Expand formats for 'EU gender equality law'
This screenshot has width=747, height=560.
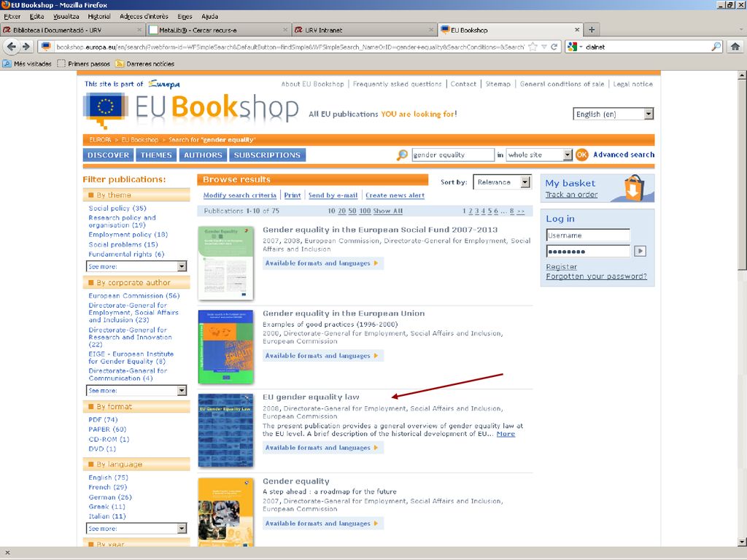[322, 448]
